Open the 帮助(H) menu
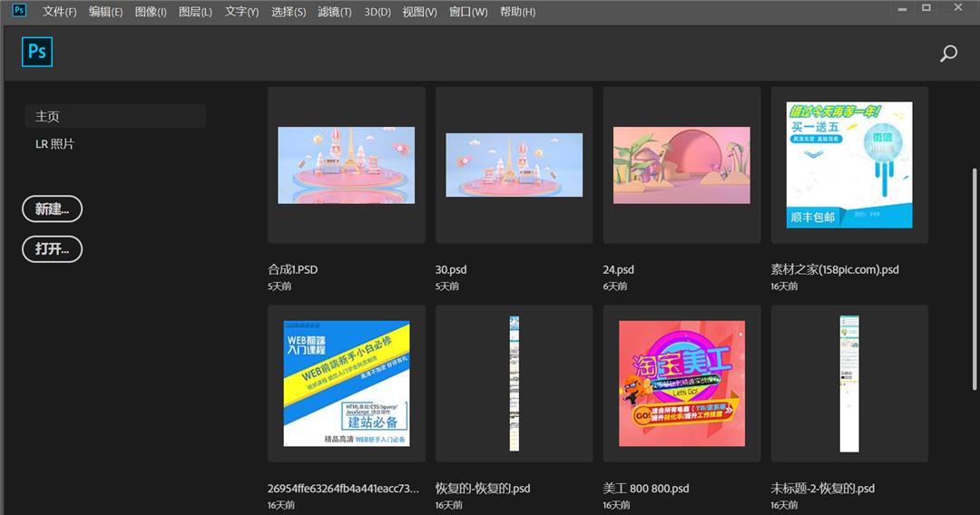Viewport: 980px width, 515px height. point(517,11)
